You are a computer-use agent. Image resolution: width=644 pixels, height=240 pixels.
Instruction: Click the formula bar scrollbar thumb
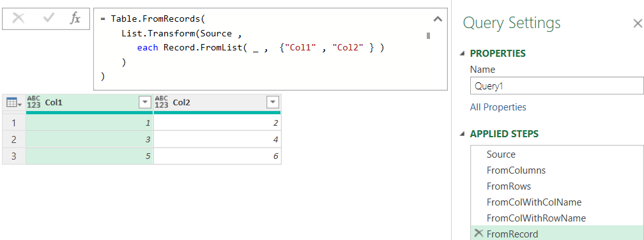tap(428, 36)
